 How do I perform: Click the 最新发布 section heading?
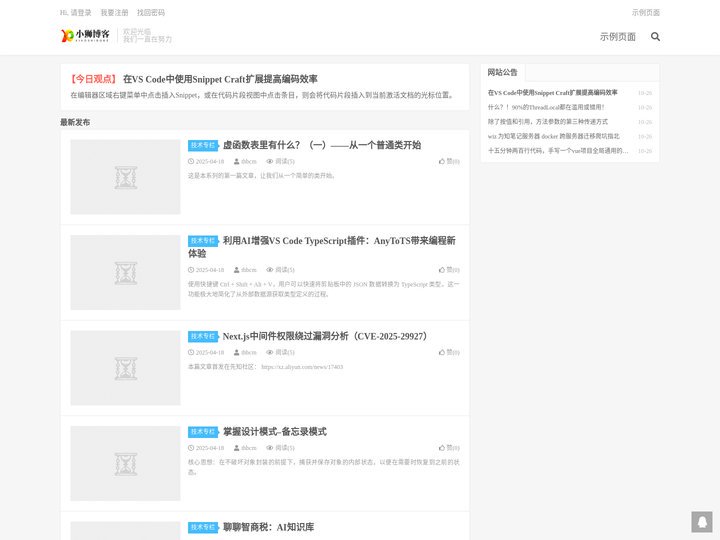(75, 122)
